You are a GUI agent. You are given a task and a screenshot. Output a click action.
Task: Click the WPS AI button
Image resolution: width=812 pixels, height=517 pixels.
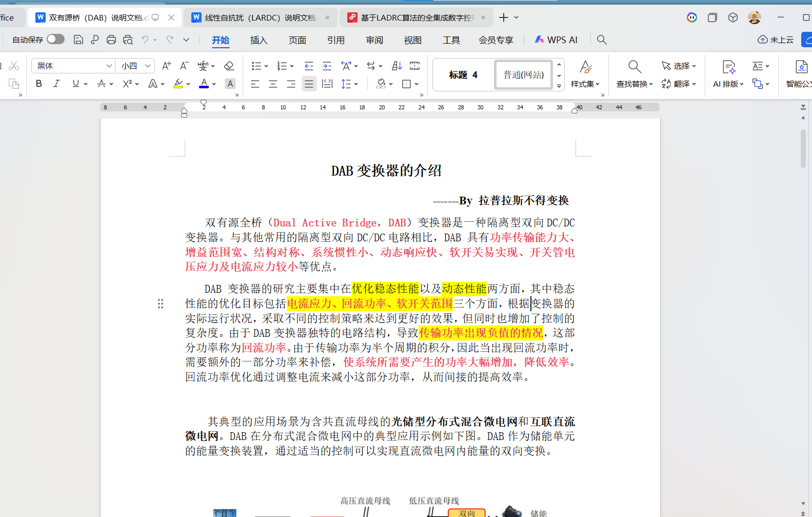pyautogui.click(x=556, y=40)
